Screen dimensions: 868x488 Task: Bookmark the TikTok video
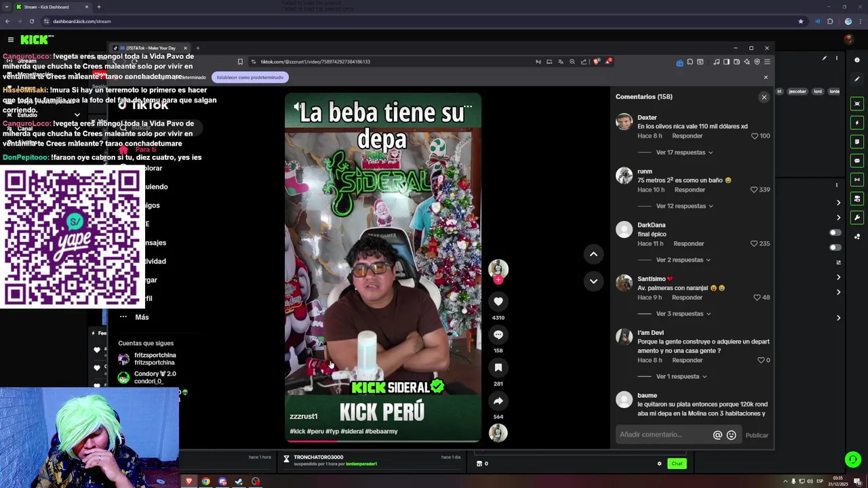tap(498, 367)
